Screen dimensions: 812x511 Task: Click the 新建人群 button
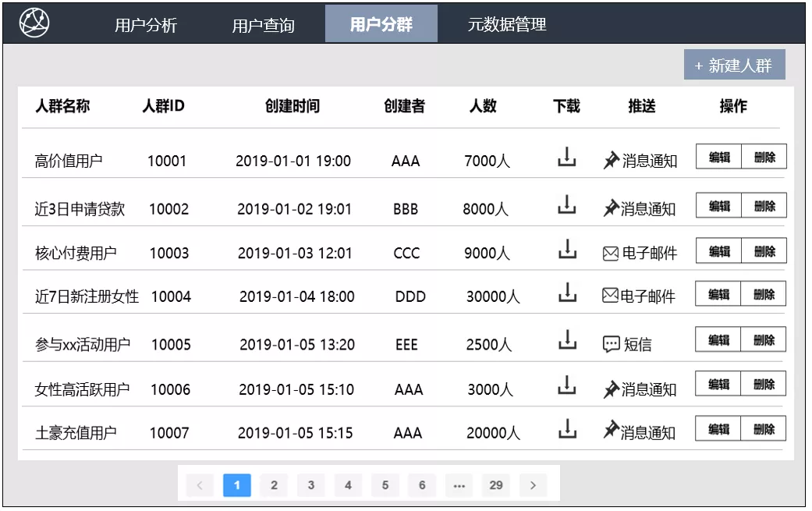734,66
